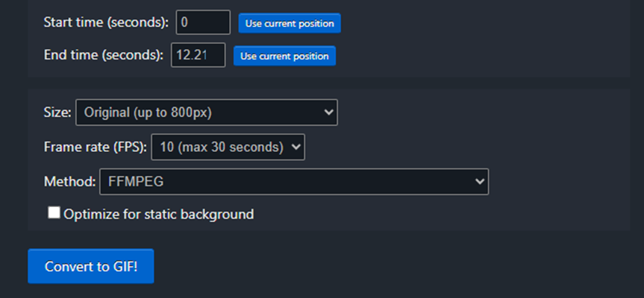
Task: Click the Start time seconds input field
Action: click(203, 22)
